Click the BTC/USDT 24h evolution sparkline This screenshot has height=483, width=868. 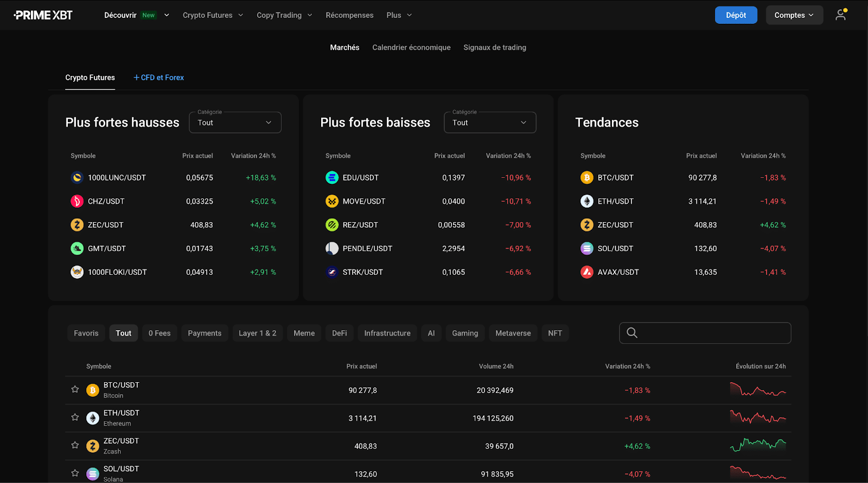(758, 390)
